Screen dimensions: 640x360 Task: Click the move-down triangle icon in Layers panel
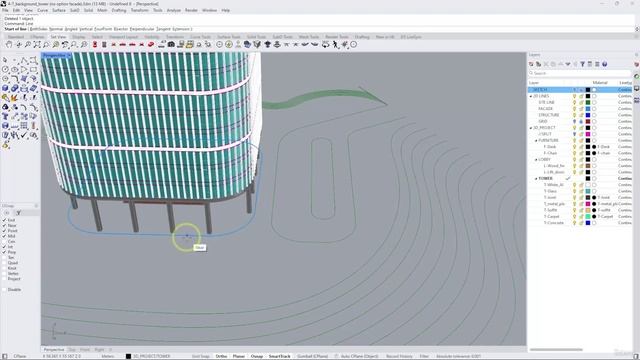click(568, 64)
